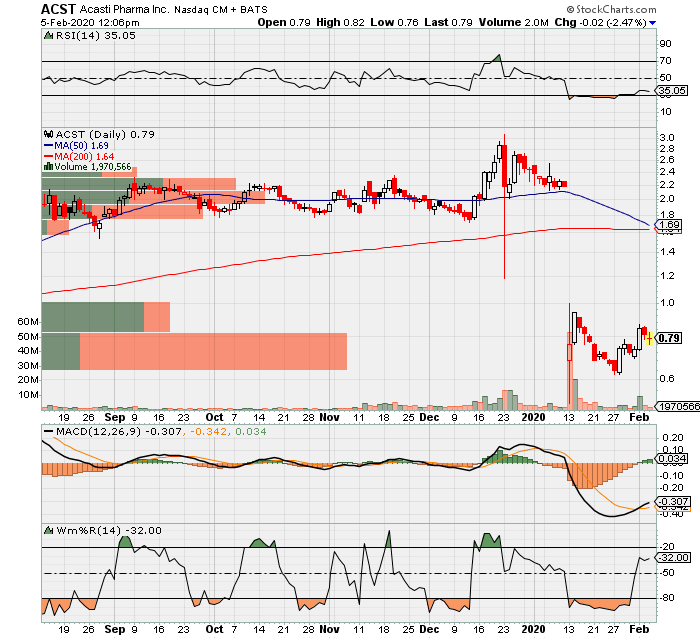The width and height of the screenshot is (700, 639).
Task: Click the 90 RSI axis label
Action: click(665, 44)
